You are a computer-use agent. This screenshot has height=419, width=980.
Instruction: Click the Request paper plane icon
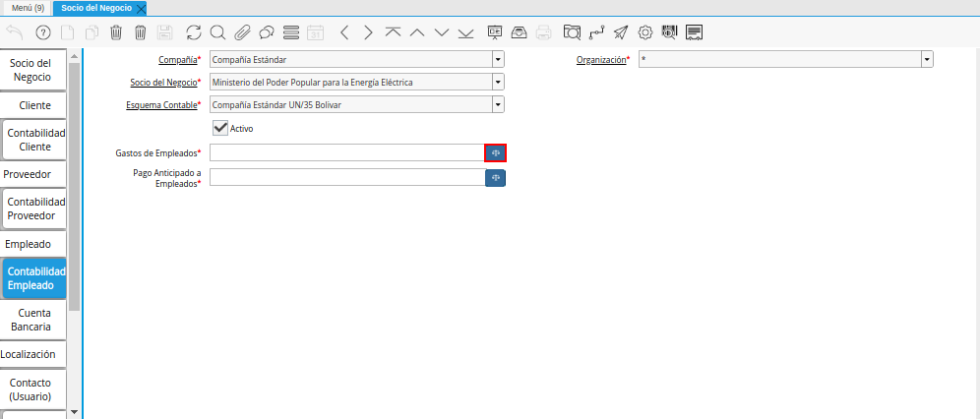621,32
